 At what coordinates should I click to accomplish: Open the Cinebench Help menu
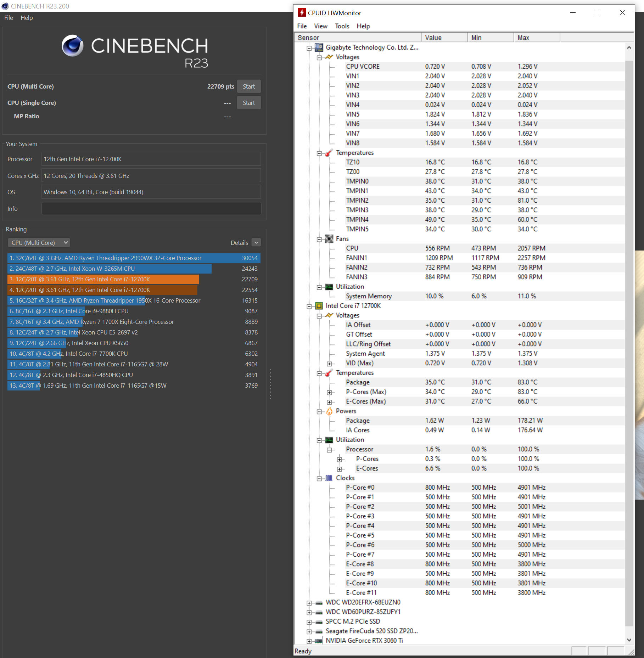pyautogui.click(x=27, y=18)
